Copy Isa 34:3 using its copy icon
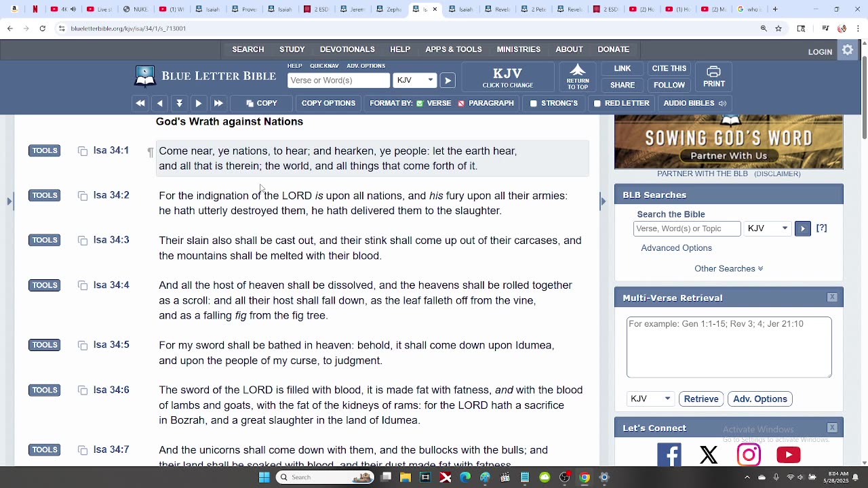 (x=83, y=241)
